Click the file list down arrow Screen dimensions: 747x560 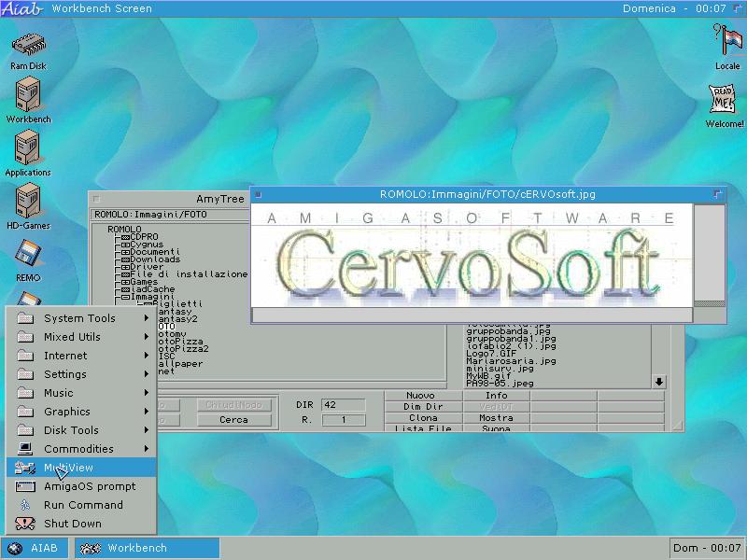tap(659, 382)
